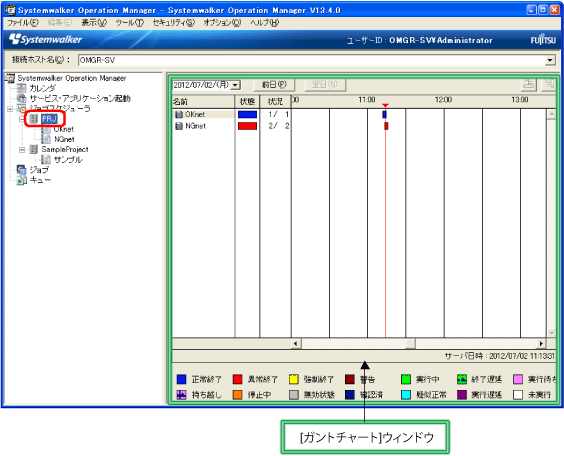Click the 状況 column header
Image resolution: width=564 pixels, height=456 pixels.
[276, 102]
